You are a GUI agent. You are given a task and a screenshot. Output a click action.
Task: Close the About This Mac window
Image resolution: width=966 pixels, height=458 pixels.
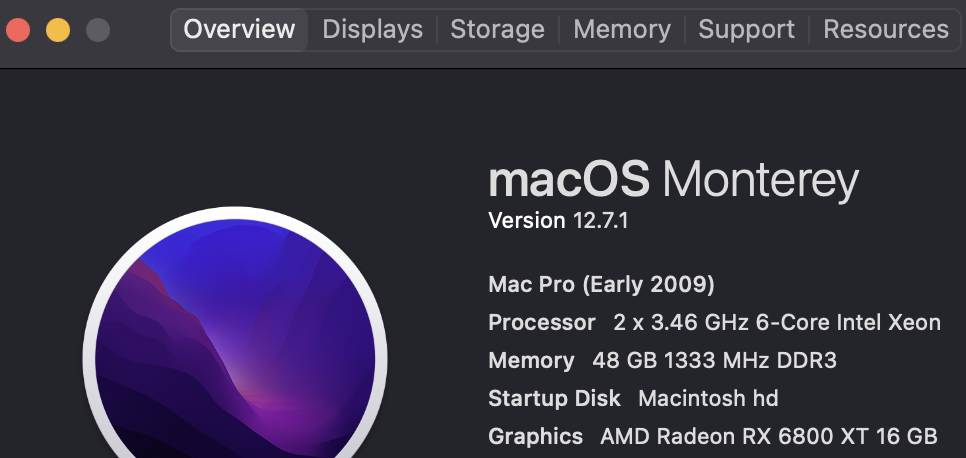coord(18,30)
